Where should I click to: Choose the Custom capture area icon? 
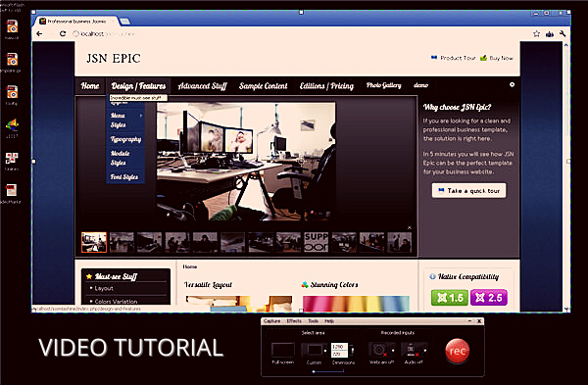coord(313,350)
